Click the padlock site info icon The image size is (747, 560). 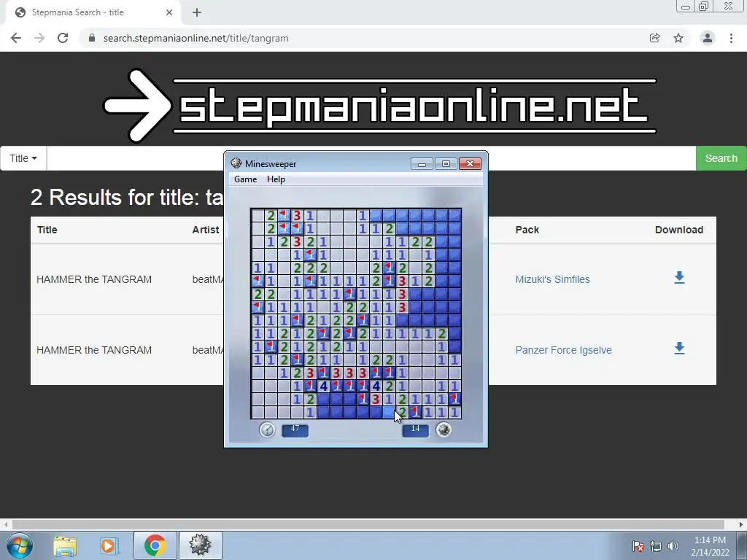click(x=92, y=38)
